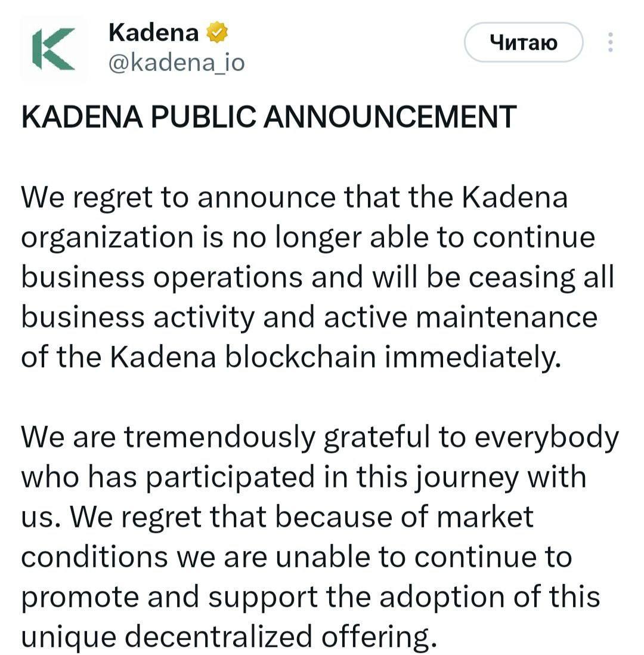Click the line starting 'conditions we are unable'
Viewport: 644px width, 655px height.
[x=296, y=557]
